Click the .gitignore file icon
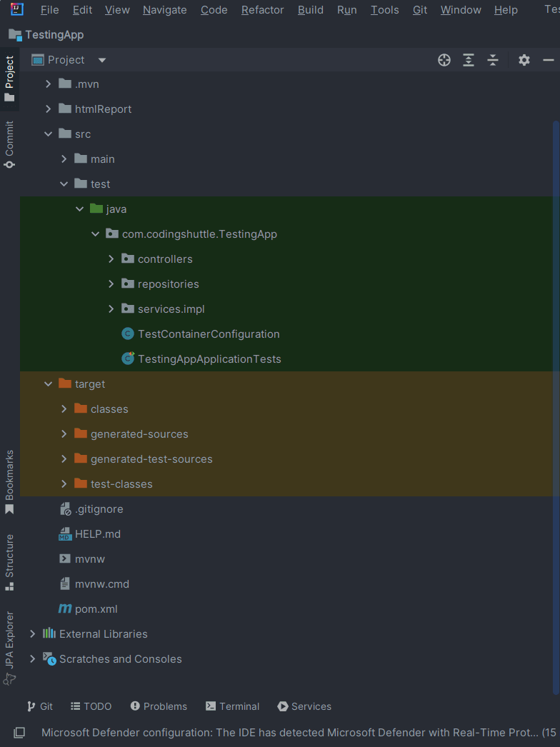This screenshot has height=747, width=560. click(x=65, y=508)
